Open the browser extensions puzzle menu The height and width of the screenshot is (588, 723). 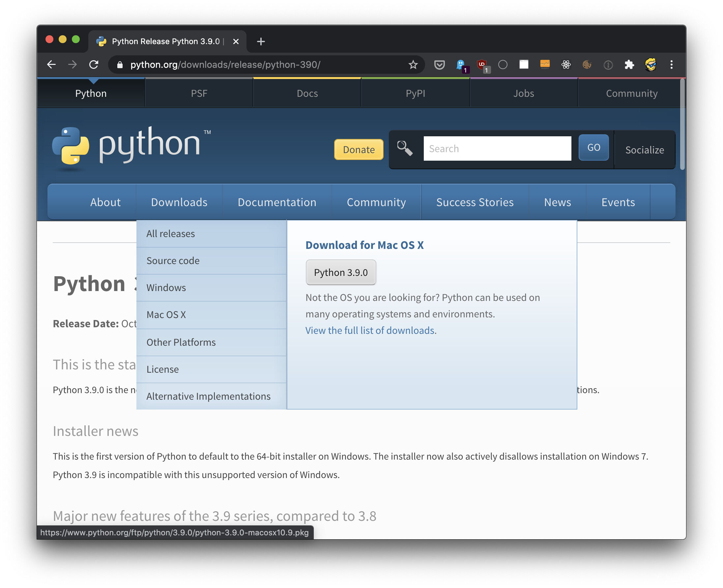[x=629, y=64]
